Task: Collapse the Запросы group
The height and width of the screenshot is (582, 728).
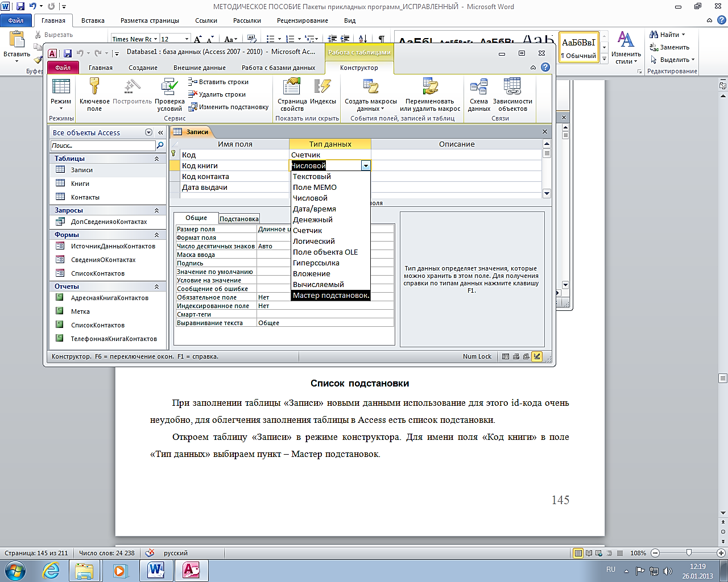Action: pos(156,210)
